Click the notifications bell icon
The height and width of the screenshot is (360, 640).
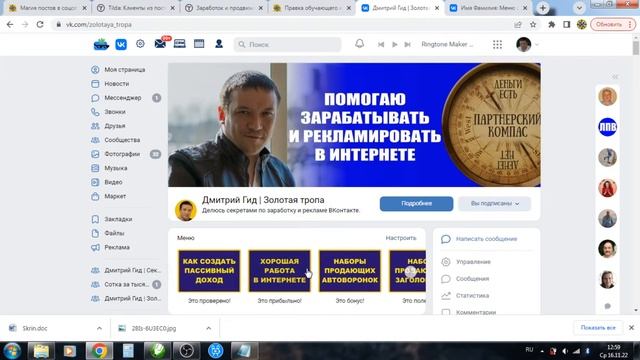coord(359,44)
